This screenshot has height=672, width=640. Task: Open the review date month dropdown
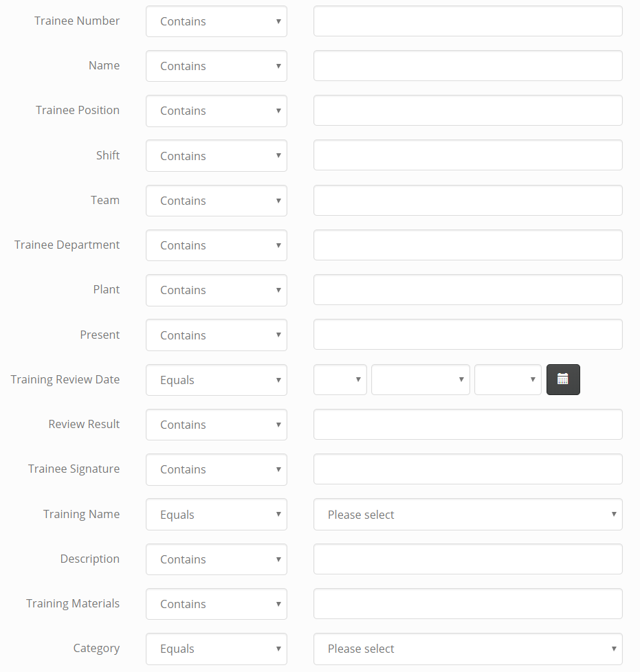tap(420, 379)
